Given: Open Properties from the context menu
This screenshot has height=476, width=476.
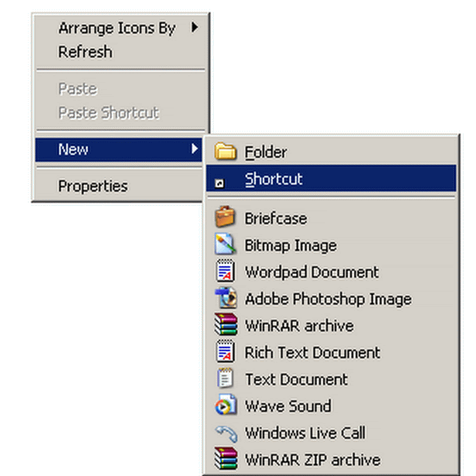Looking at the screenshot, I should (93, 186).
